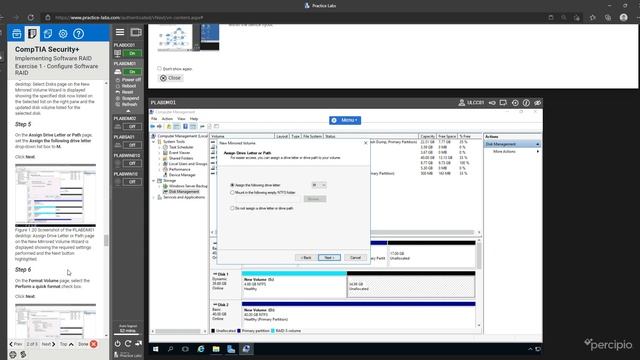Collapse PLABDM01 options with up arrow
This screenshot has width=640, height=360.
pos(128,111)
